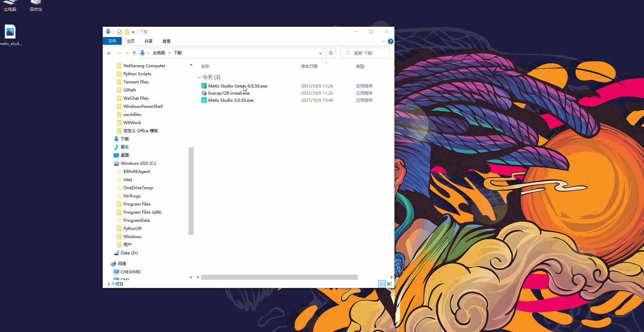The width and height of the screenshot is (644, 332).
Task: Open the 文件 menu tab
Action: (x=112, y=41)
